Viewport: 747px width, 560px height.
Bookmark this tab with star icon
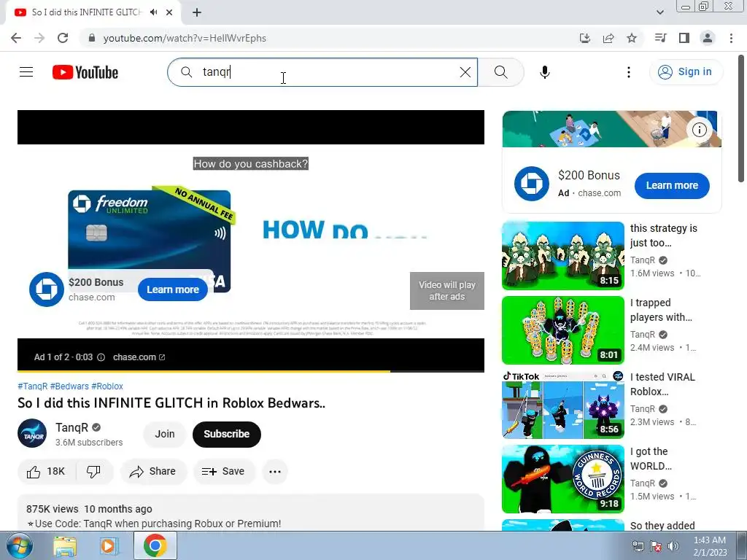632,38
